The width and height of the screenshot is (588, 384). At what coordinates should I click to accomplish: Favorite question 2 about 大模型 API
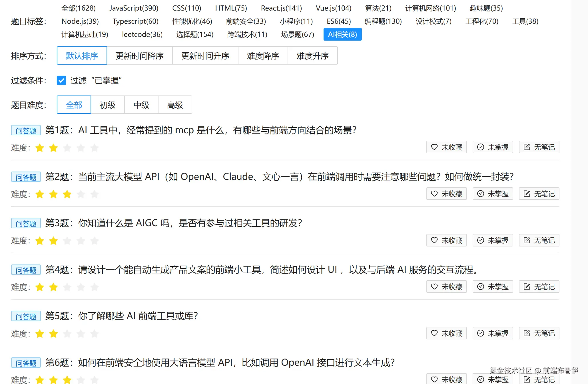click(x=446, y=194)
